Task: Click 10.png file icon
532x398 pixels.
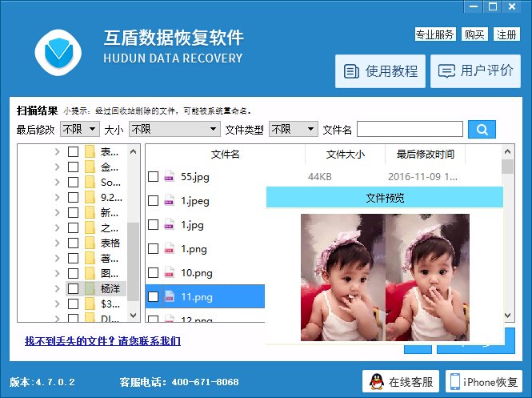Action: pyautogui.click(x=170, y=273)
